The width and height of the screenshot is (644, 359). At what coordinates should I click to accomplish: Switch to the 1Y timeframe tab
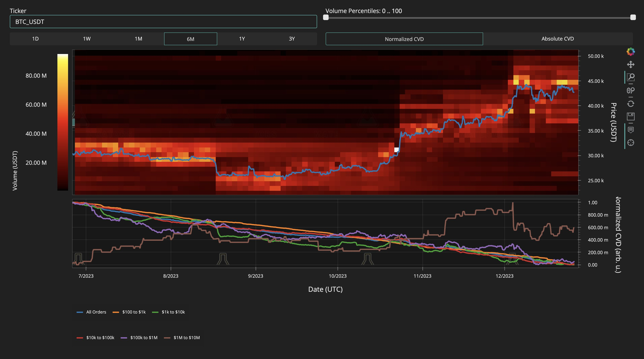(x=242, y=39)
